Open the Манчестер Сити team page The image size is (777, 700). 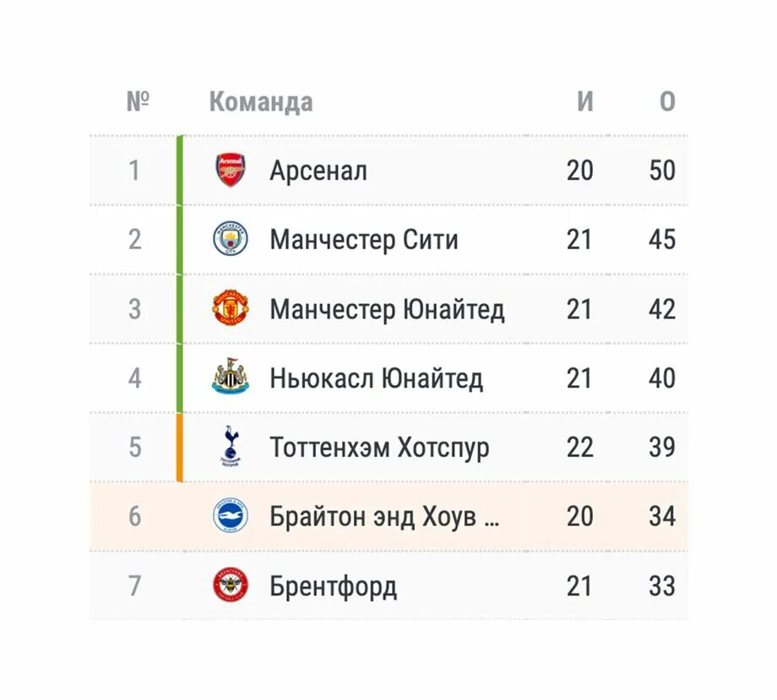[364, 240]
